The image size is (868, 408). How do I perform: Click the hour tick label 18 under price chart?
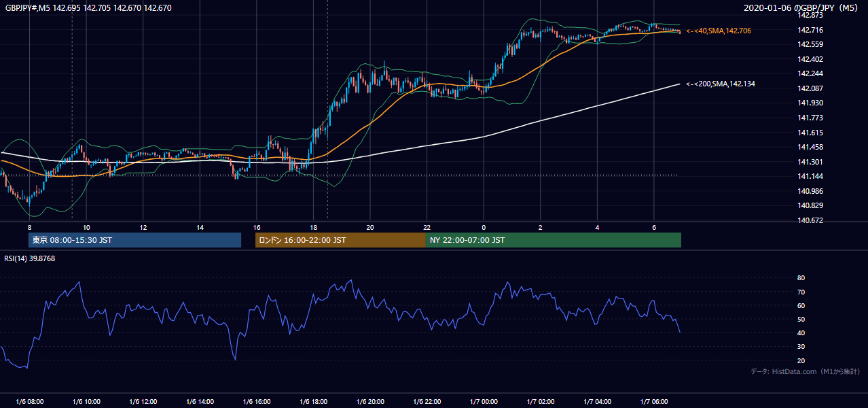click(x=313, y=227)
